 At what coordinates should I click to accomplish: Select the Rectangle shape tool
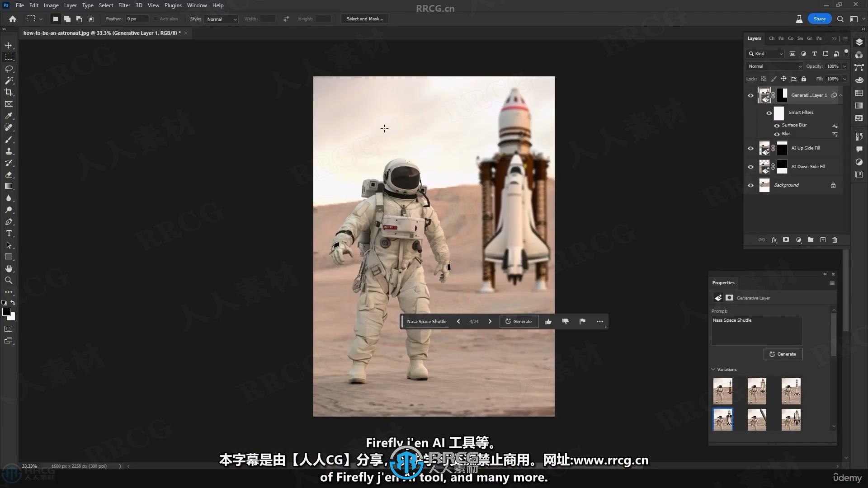coord(9,257)
